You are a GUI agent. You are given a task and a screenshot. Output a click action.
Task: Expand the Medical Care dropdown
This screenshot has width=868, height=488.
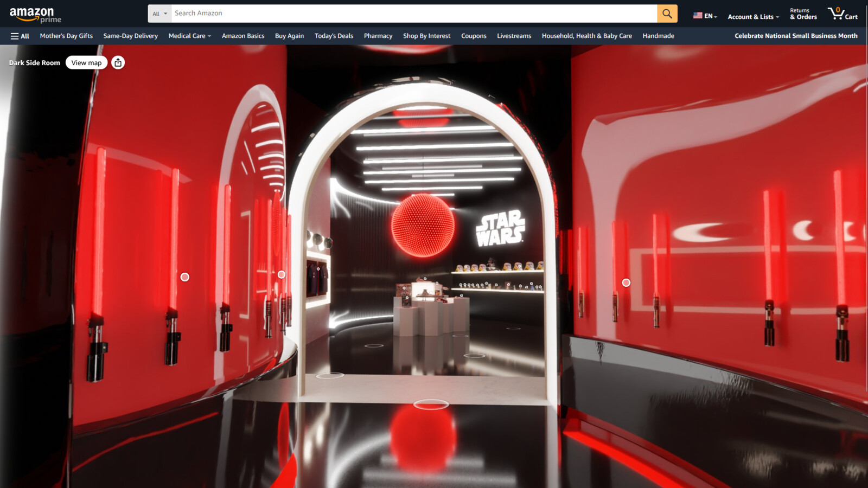(x=189, y=36)
